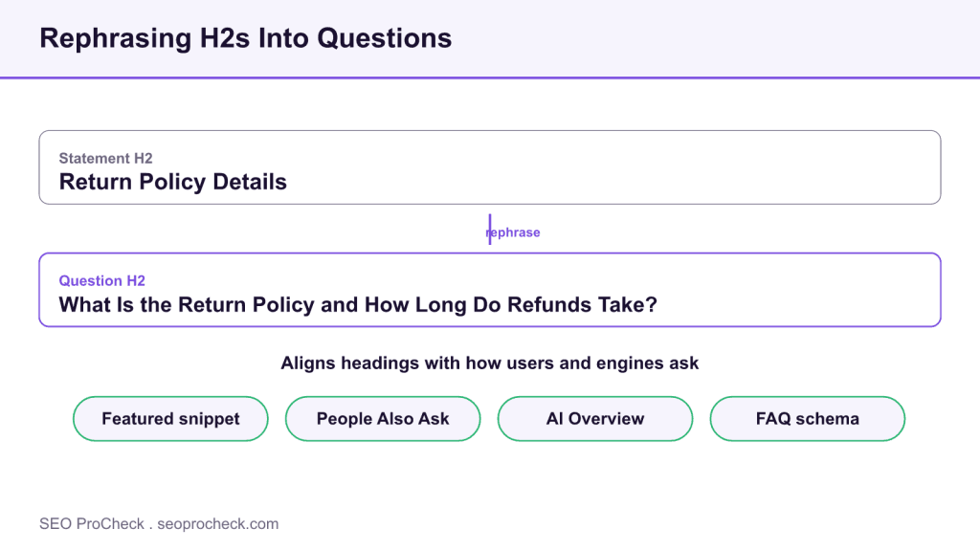
Task: Select the Question H2 box
Action: click(x=490, y=290)
